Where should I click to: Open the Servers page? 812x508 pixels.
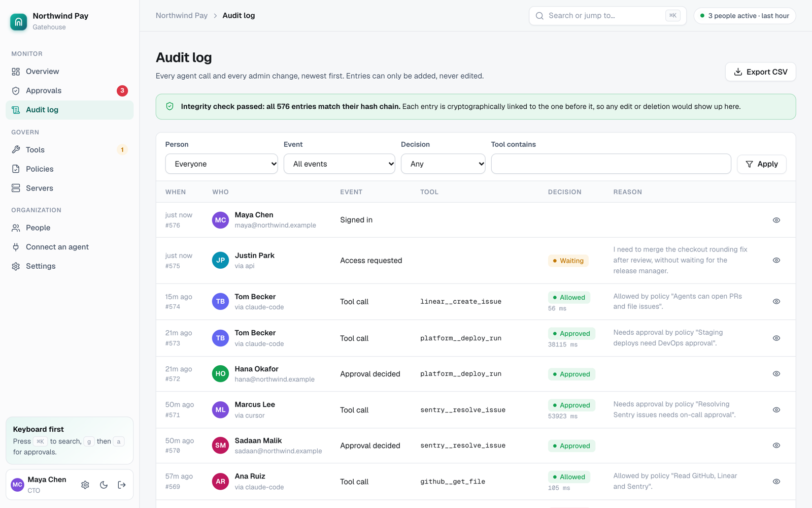tap(70, 188)
